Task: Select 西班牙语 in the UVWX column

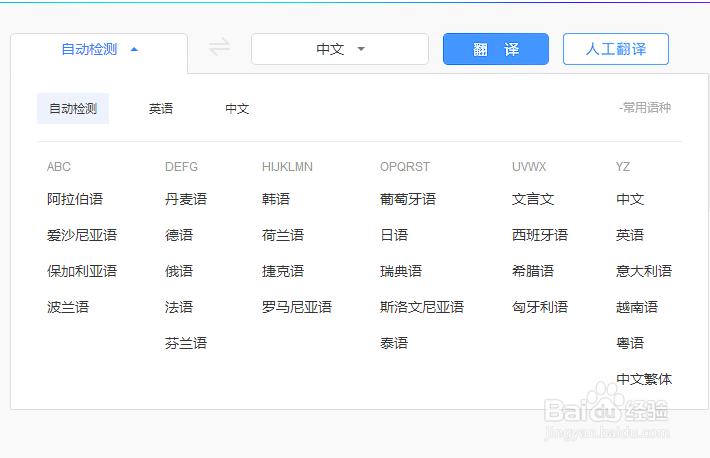Action: 540,235
